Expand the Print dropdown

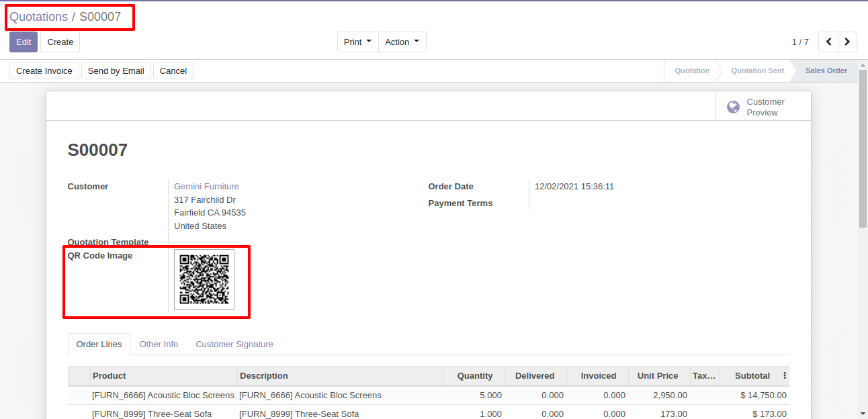click(x=357, y=42)
